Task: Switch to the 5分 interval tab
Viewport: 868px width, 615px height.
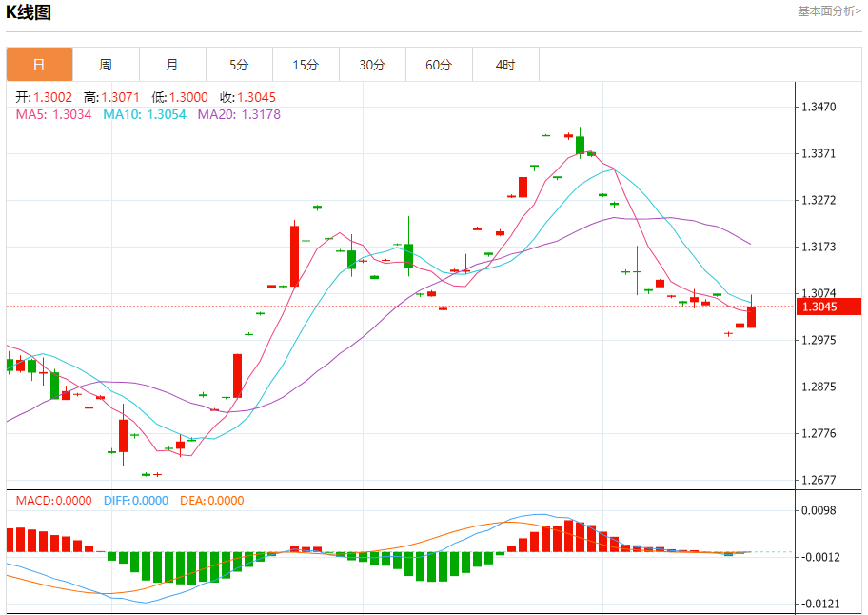Action: coord(239,65)
